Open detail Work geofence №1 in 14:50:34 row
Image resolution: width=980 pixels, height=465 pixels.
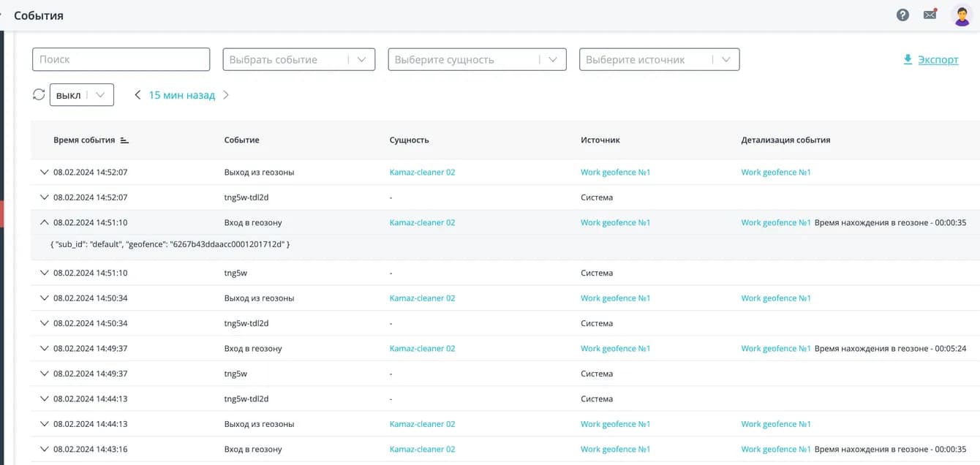click(776, 298)
